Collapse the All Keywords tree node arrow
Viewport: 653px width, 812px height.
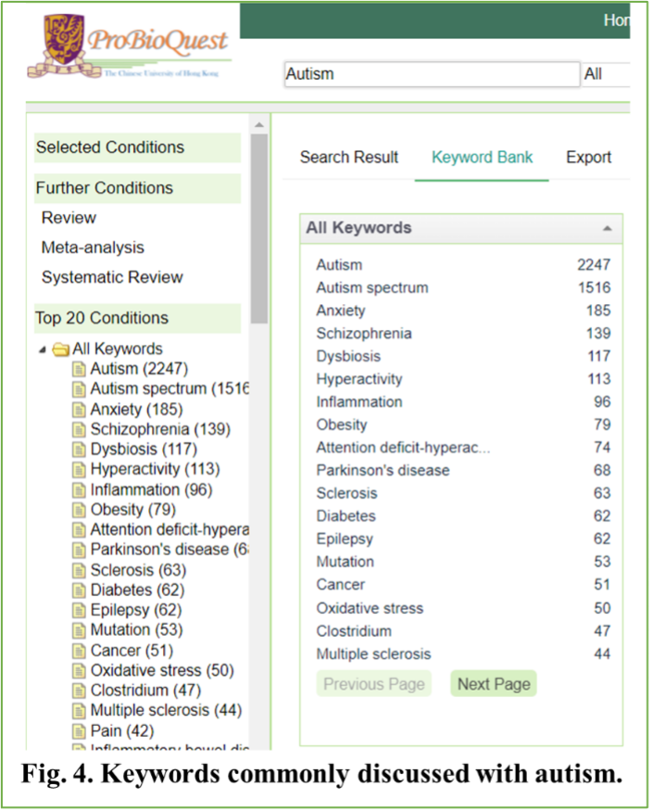(x=43, y=349)
